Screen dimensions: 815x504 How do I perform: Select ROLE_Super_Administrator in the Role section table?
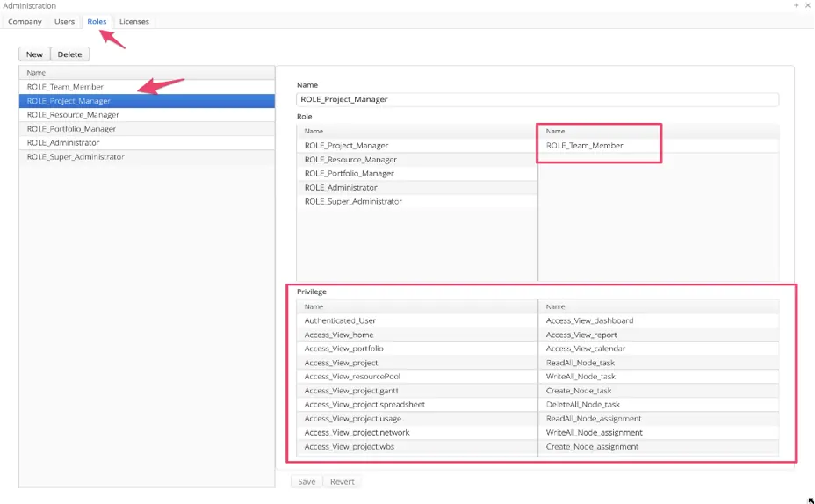click(x=417, y=202)
